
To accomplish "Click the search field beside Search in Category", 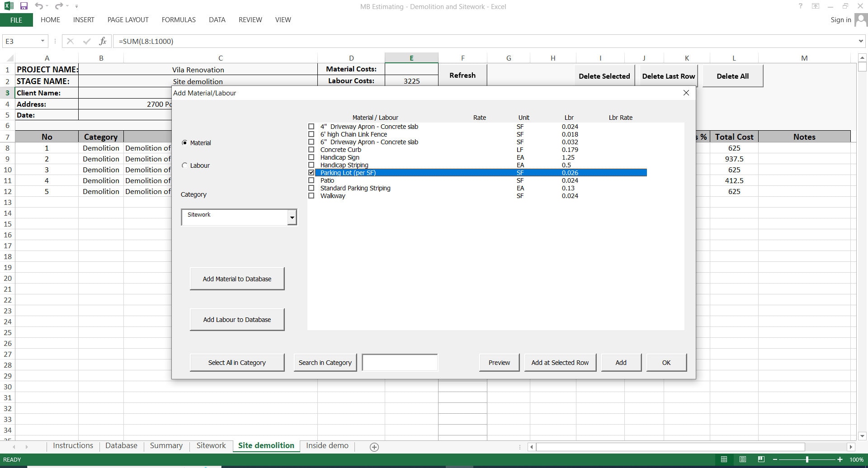I will coord(399,362).
